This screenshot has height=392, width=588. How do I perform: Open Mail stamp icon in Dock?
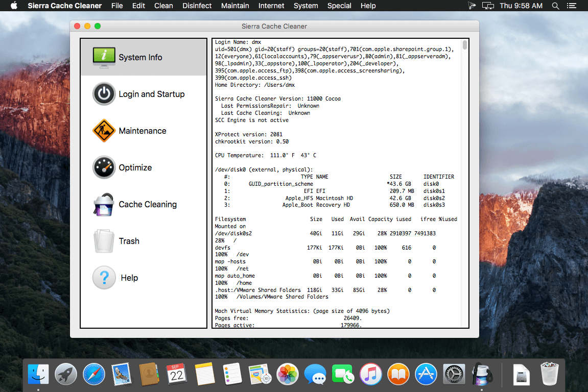click(x=122, y=374)
